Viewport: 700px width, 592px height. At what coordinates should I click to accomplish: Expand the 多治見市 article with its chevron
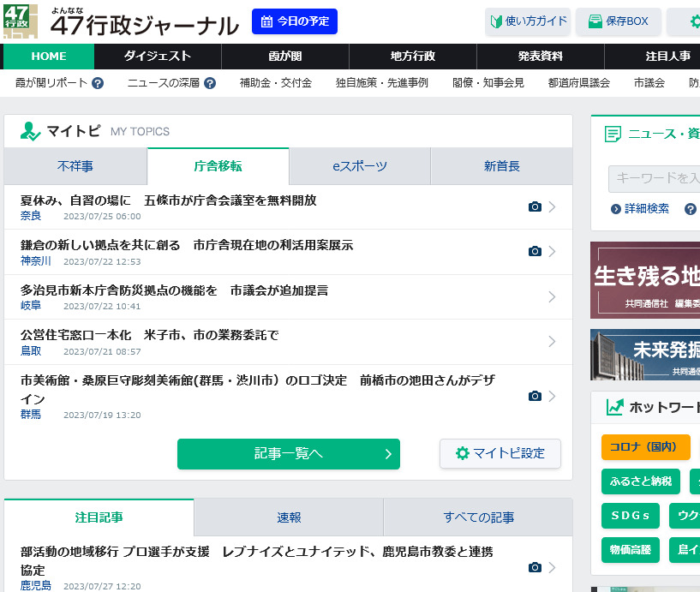[551, 296]
